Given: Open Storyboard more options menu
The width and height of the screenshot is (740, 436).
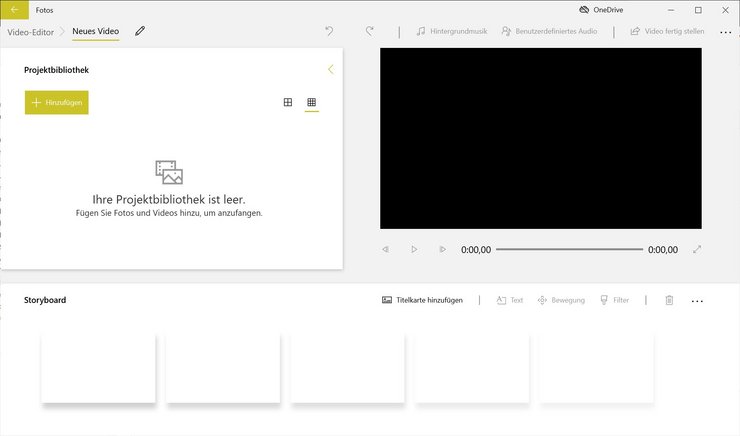Looking at the screenshot, I should click(697, 300).
